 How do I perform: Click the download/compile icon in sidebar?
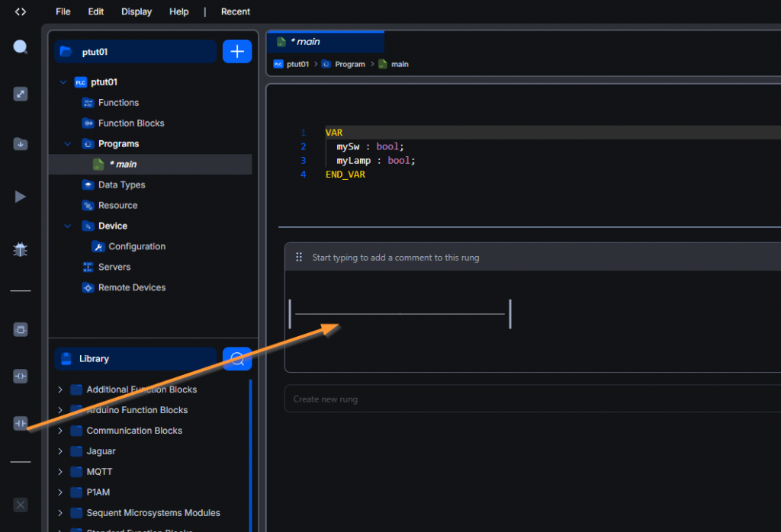coord(21,144)
